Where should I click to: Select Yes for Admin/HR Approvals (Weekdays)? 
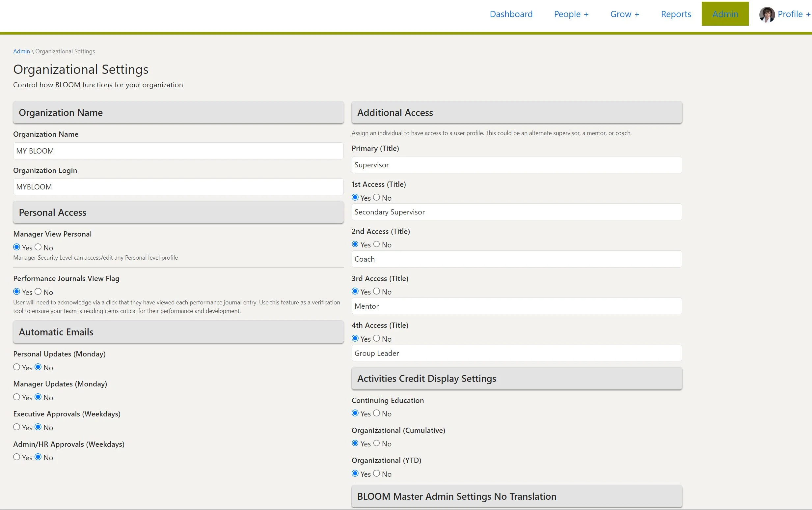pyautogui.click(x=16, y=457)
